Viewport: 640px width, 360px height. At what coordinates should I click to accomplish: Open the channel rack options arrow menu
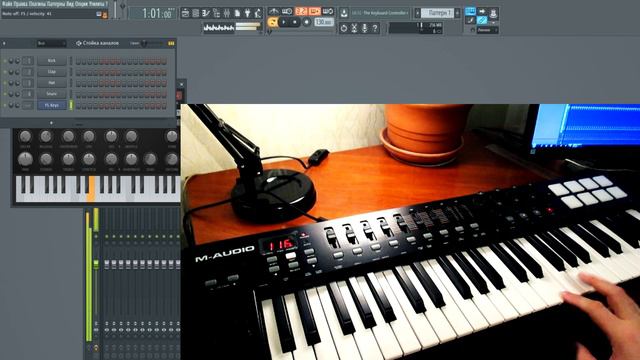[4, 43]
